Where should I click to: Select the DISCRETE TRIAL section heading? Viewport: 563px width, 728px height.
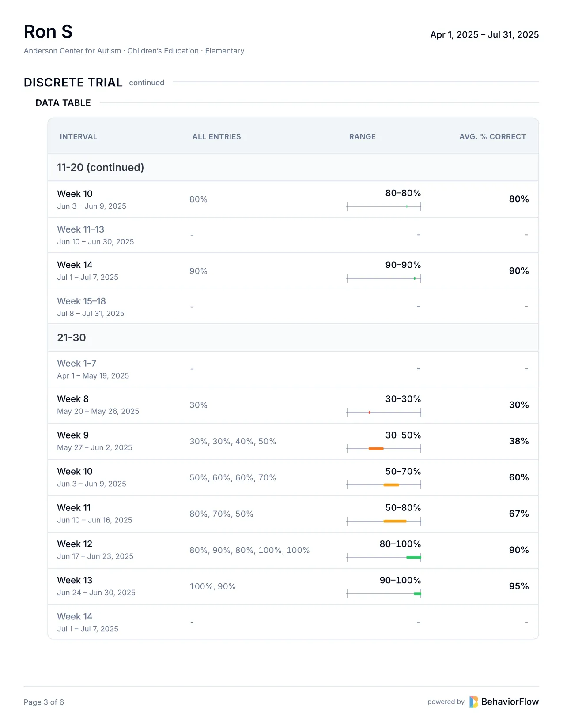pyautogui.click(x=73, y=83)
